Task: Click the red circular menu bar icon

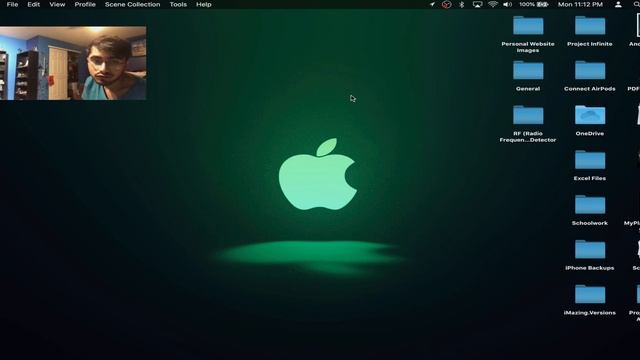Action: click(x=447, y=4)
